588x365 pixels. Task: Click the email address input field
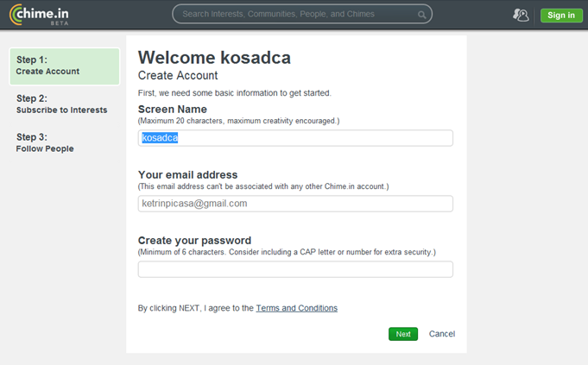click(295, 204)
